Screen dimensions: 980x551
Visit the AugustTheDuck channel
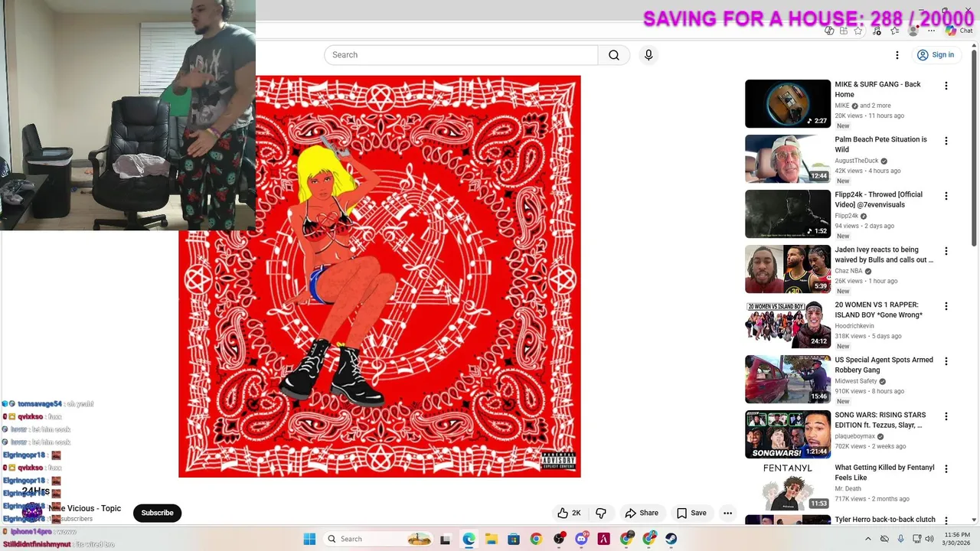pos(857,161)
